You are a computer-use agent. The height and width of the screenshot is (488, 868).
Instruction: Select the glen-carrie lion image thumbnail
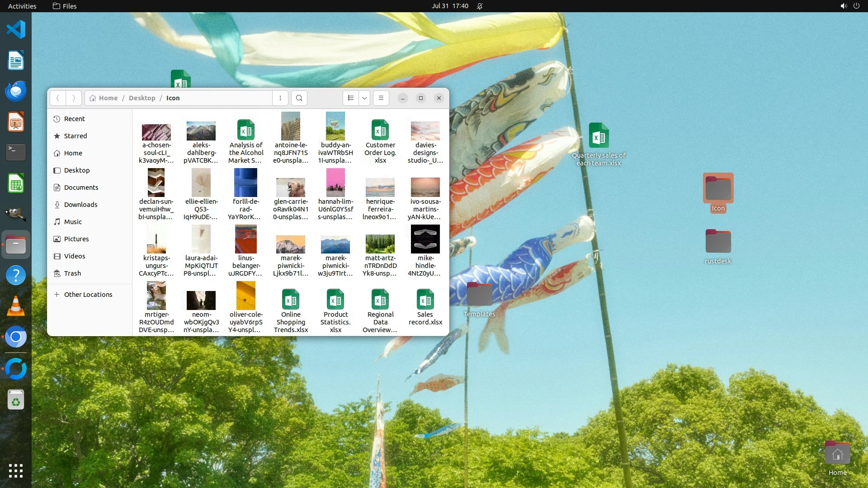290,187
